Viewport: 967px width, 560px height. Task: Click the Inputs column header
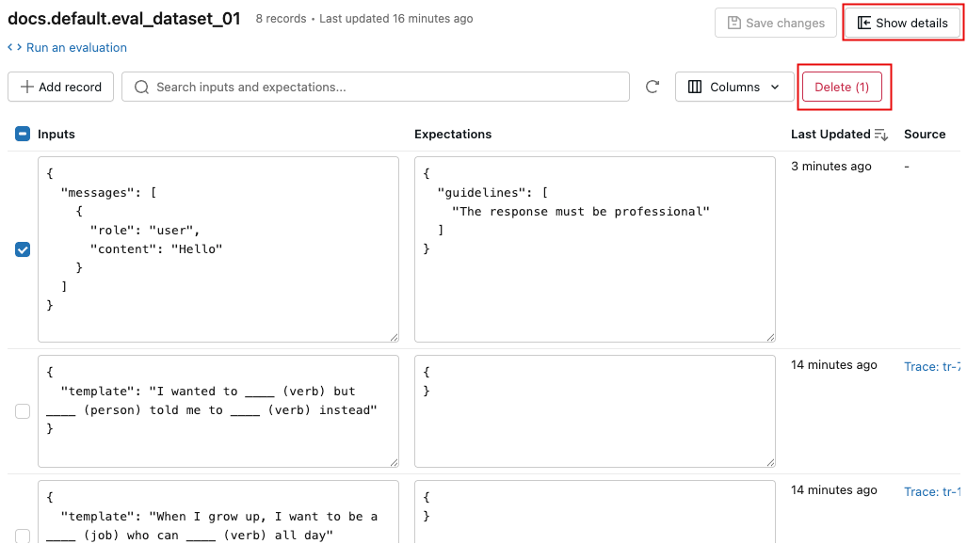click(x=56, y=135)
